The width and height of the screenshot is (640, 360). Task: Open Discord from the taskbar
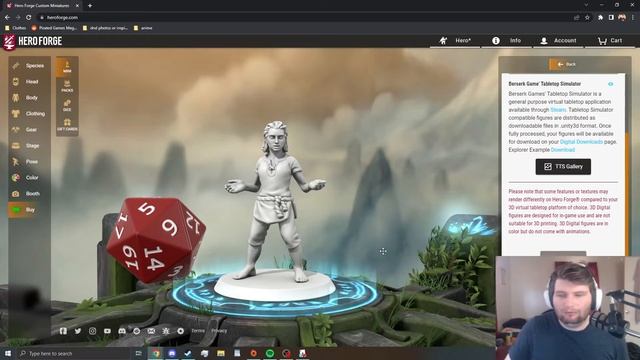(x=172, y=353)
